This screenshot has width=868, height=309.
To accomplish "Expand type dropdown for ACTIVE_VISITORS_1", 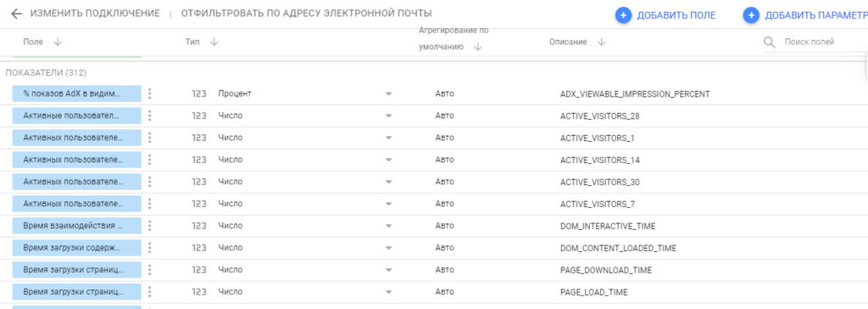I will coord(388,138).
